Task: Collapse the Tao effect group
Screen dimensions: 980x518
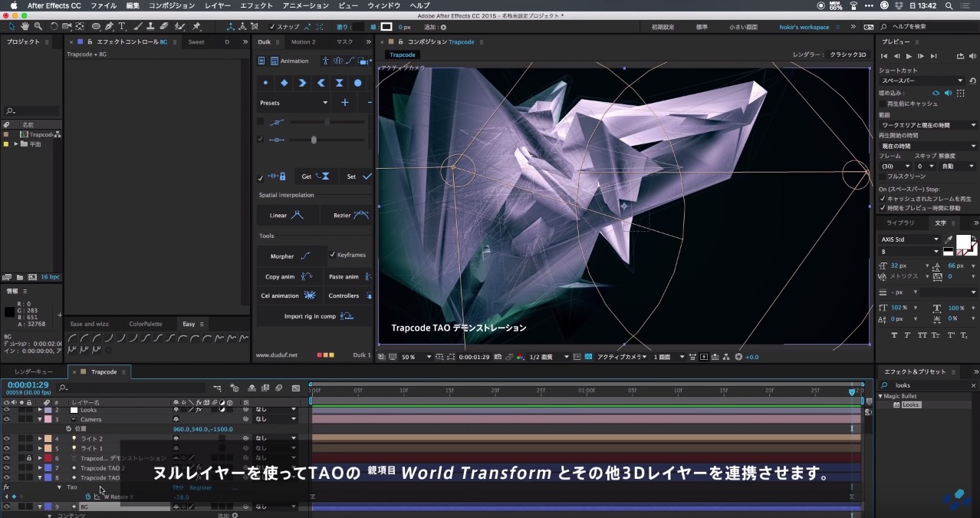Action: point(60,487)
